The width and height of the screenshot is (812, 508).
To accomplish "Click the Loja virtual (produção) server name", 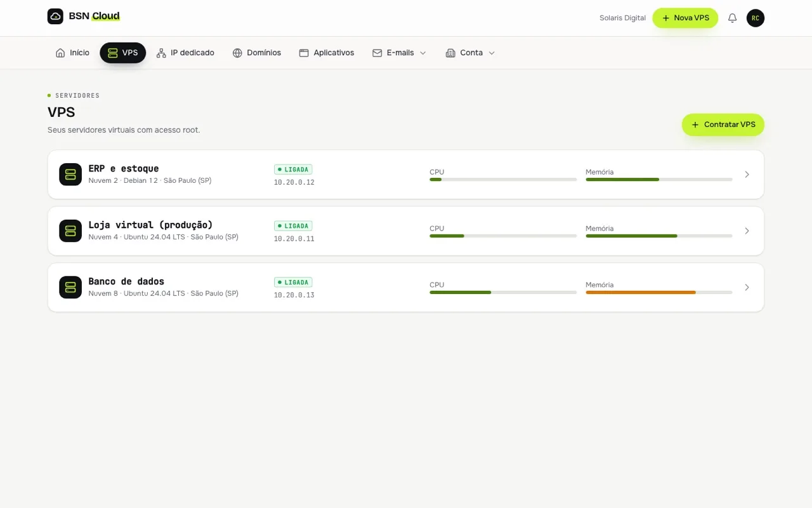I will [x=150, y=225].
